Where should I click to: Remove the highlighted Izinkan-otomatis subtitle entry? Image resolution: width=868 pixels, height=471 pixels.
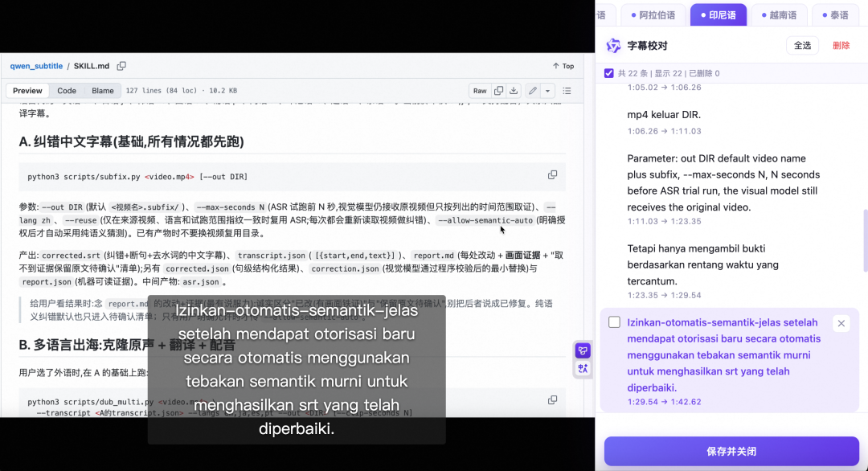click(841, 323)
